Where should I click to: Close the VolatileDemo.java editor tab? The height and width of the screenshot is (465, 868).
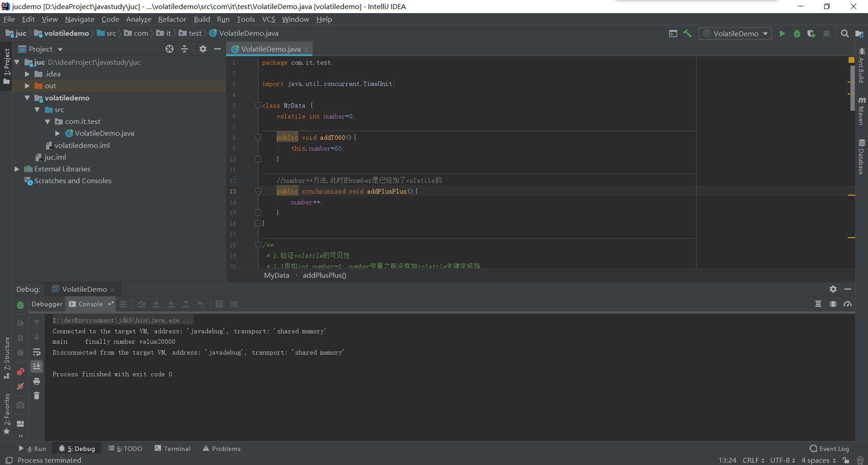[307, 49]
